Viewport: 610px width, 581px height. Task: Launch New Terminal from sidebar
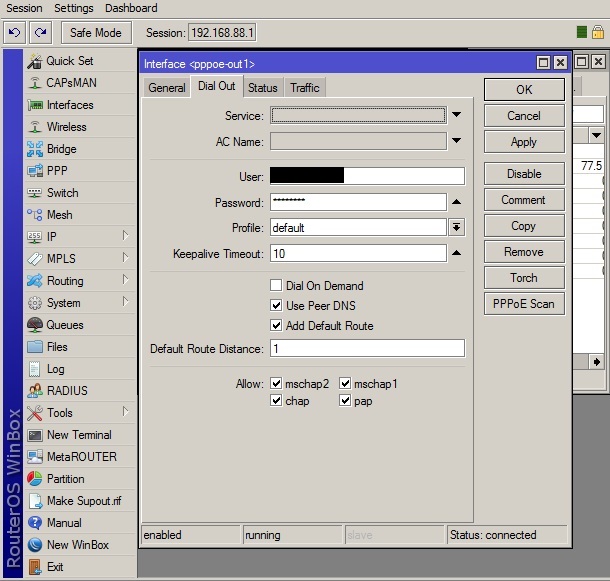tap(81, 435)
